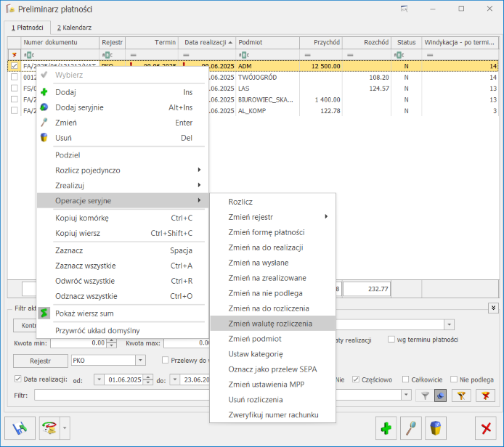Expand the dropdown next to the phone icon button
Image resolution: width=504 pixels, height=447 pixels.
click(x=65, y=428)
